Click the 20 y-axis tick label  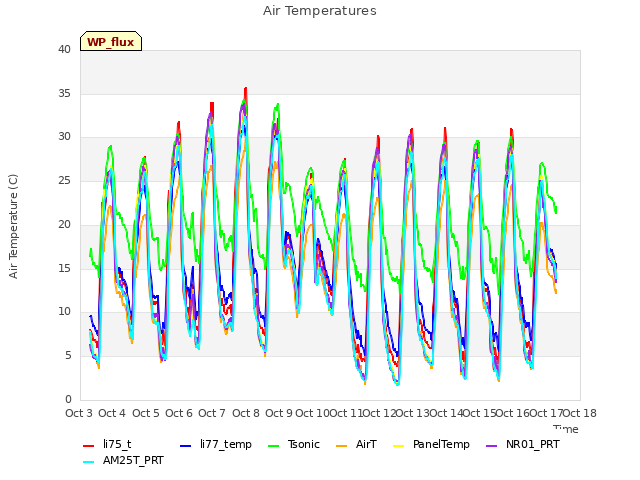64,224
